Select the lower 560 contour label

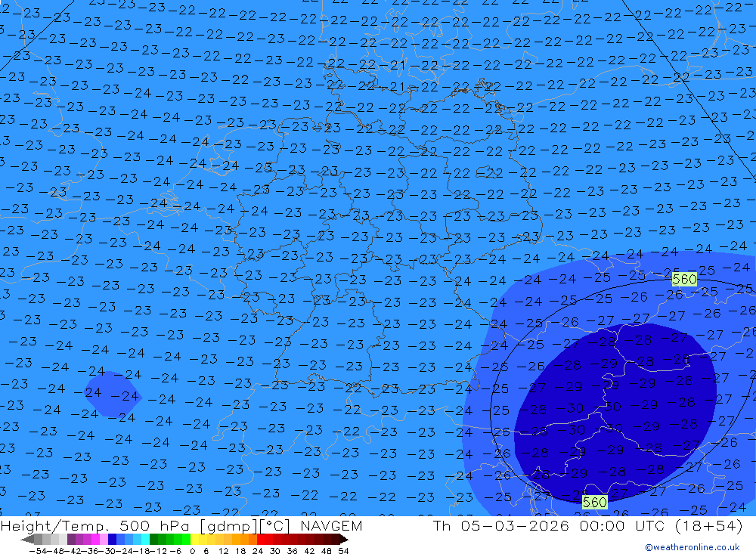[594, 502]
